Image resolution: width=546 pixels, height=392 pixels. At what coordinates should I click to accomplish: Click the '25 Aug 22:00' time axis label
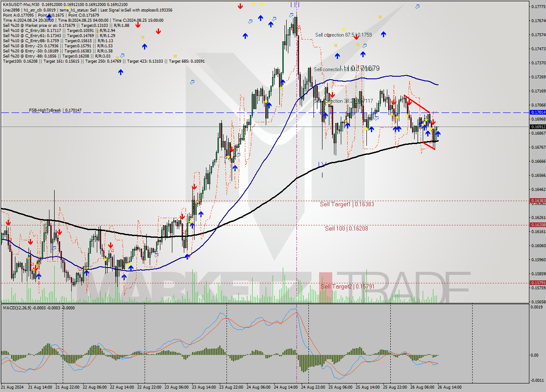(395, 387)
